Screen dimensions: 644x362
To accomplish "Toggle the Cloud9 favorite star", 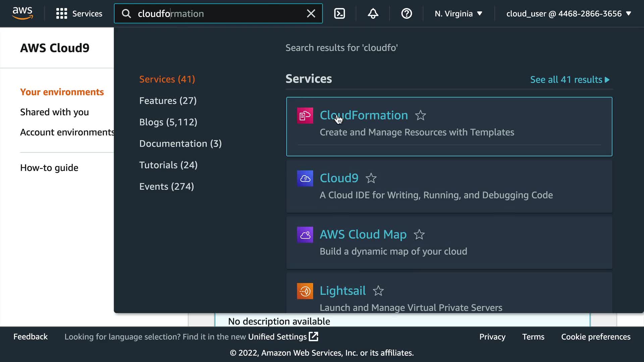I will (x=371, y=178).
